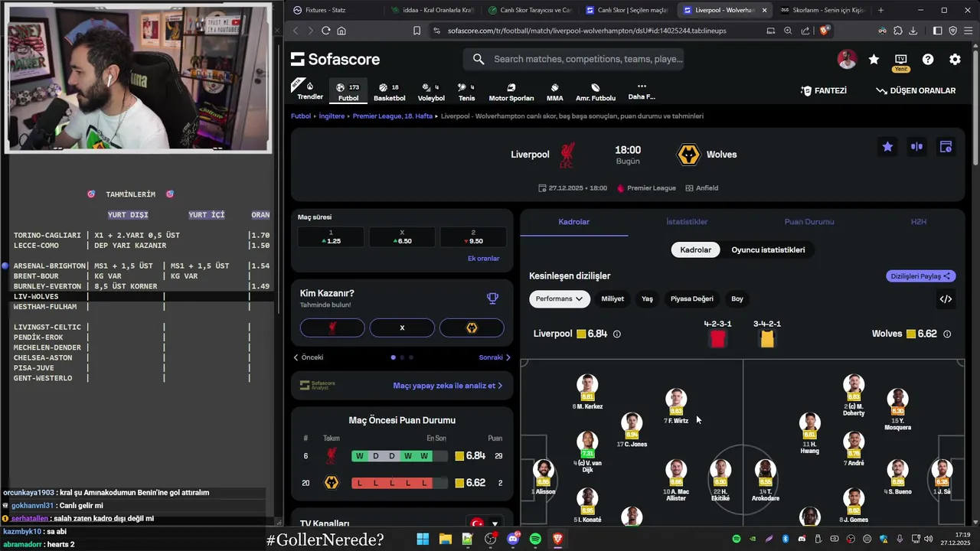
Task: Toggle browser sidebar panel icon
Action: pos(938,31)
